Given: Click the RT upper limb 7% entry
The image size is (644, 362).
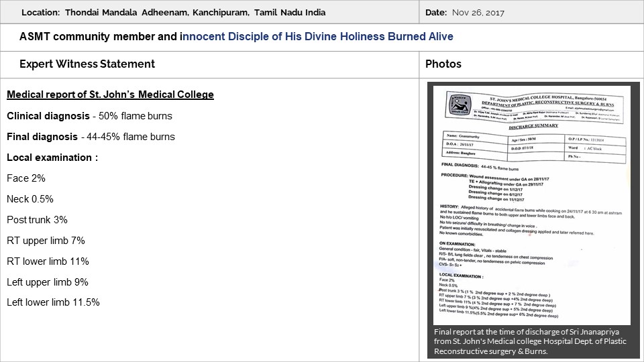Looking at the screenshot, I should pyautogui.click(x=46, y=241).
